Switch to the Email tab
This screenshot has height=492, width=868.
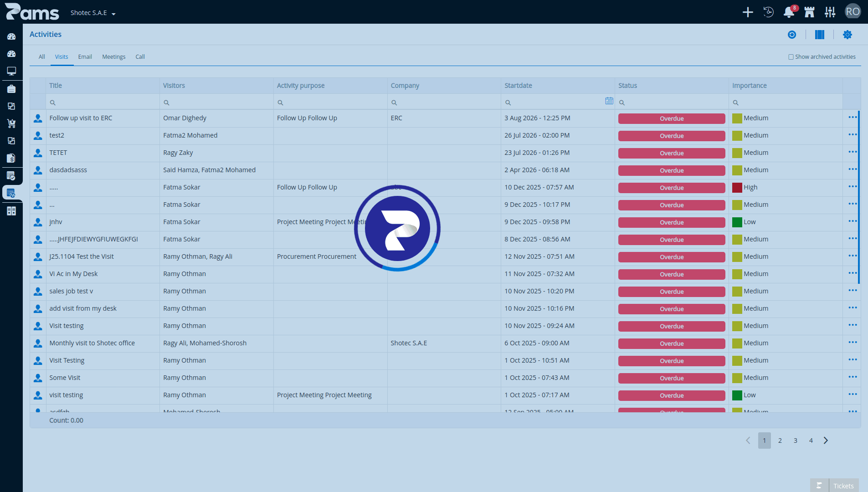click(85, 57)
